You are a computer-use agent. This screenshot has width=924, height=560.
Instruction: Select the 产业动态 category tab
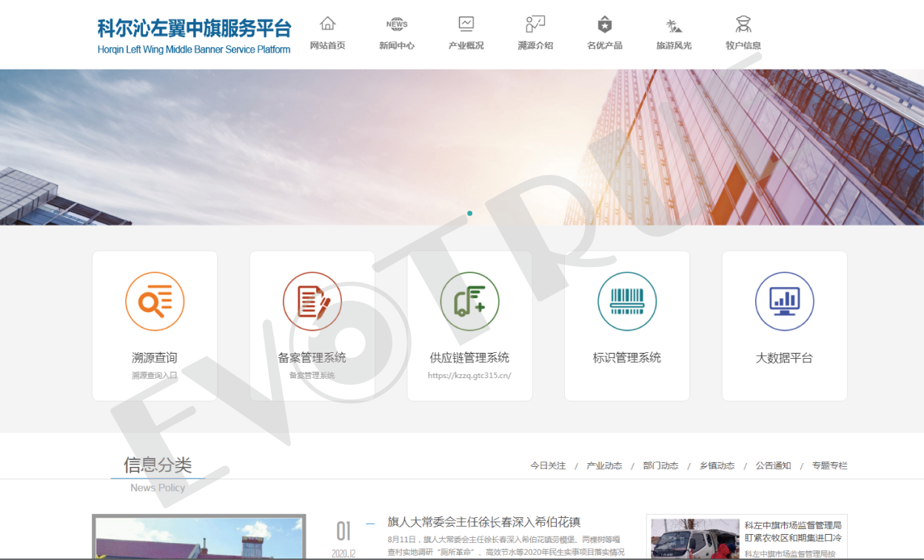(604, 466)
